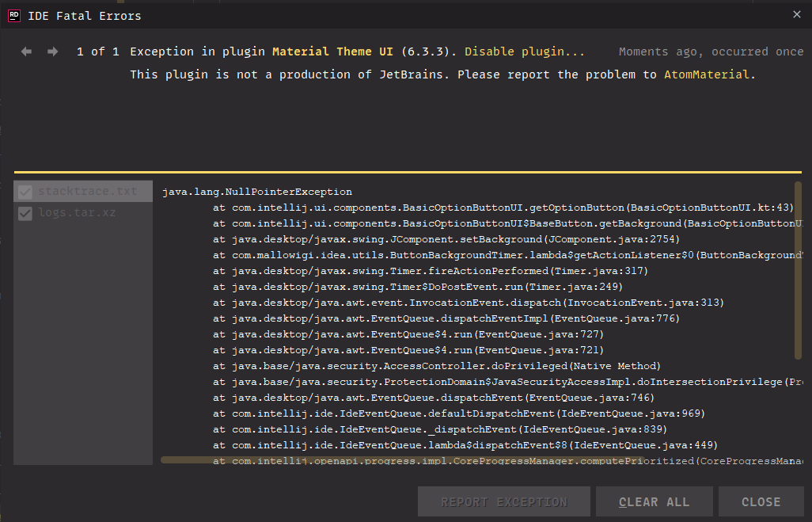This screenshot has height=522, width=812.
Task: Uncheck the logs.tar.xz attachment
Action: click(24, 212)
